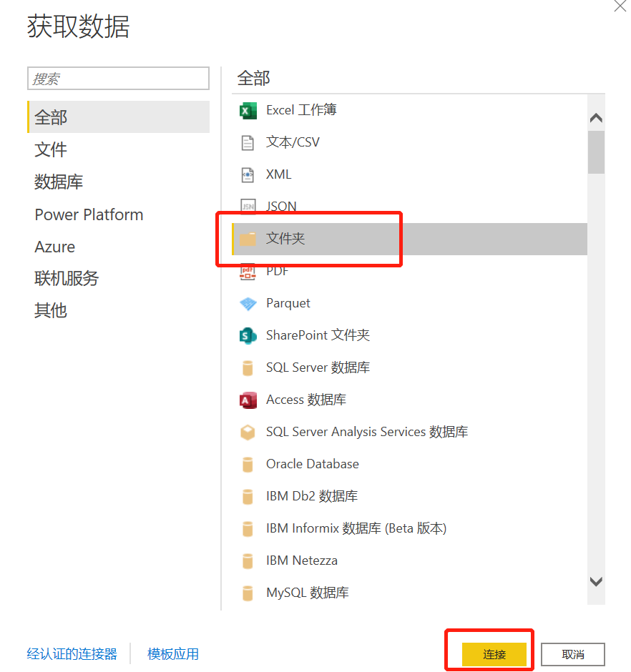Screen dimensions: 631x672
Task: Select the Parquet connector icon
Action: point(248,304)
